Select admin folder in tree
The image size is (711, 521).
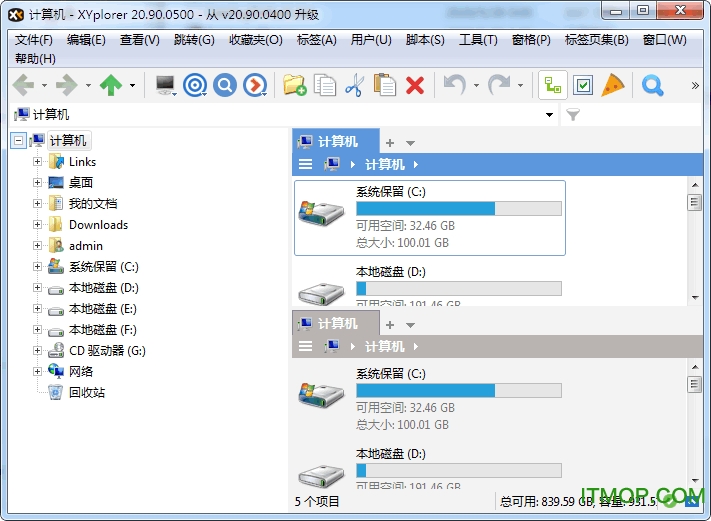[86, 246]
